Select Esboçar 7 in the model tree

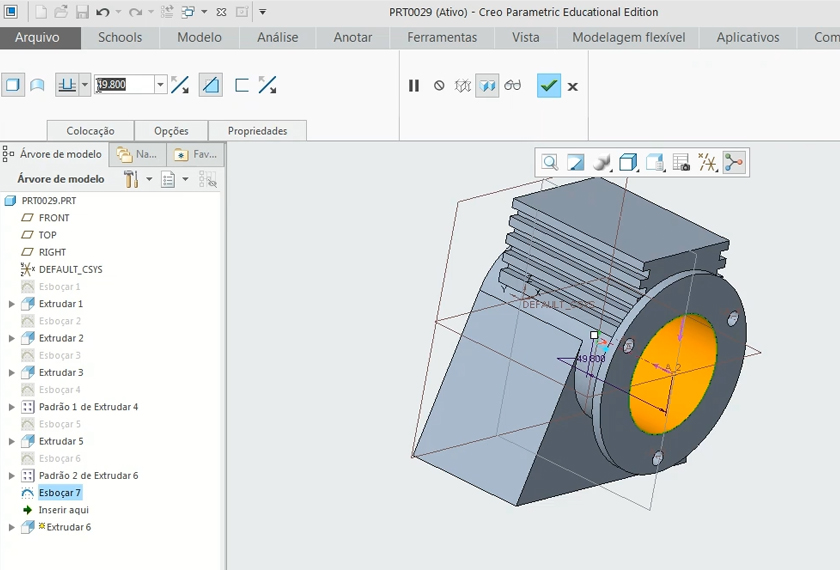coord(60,493)
